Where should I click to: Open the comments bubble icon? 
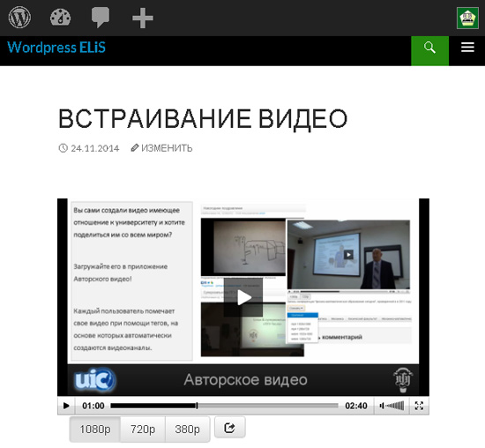coord(101,18)
